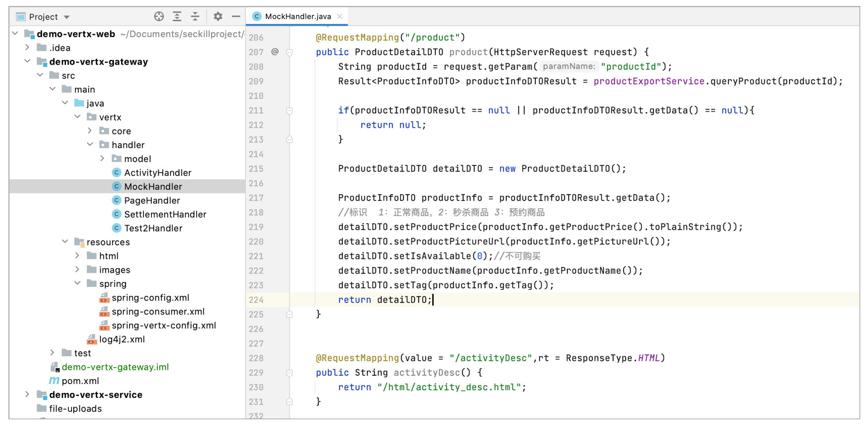The image size is (868, 426).
Task: Toggle method fold marker on line 207
Action: click(290, 52)
